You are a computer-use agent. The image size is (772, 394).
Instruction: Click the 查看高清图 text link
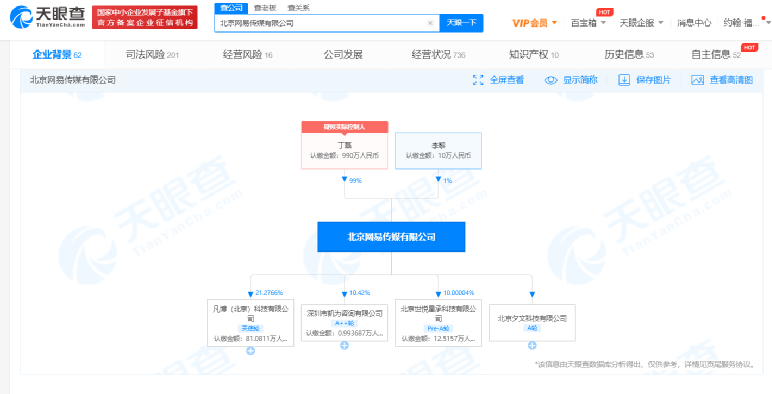[x=731, y=80]
